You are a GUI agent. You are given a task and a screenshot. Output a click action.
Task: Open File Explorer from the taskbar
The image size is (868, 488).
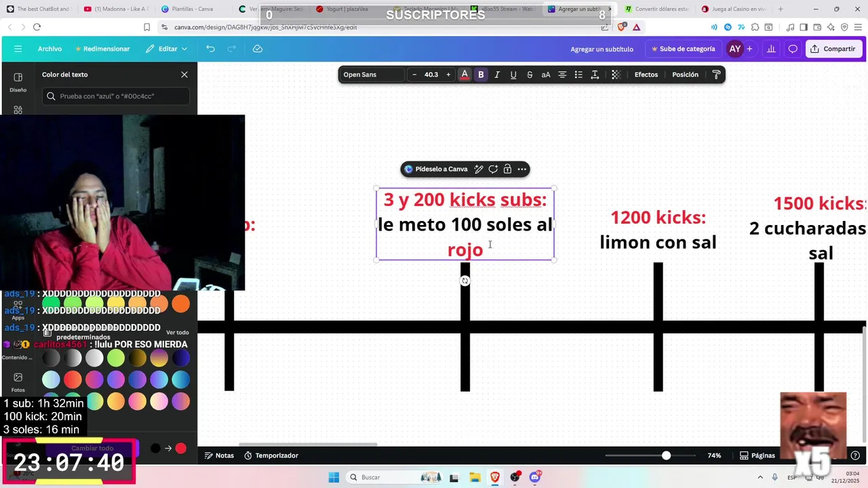[475, 477]
